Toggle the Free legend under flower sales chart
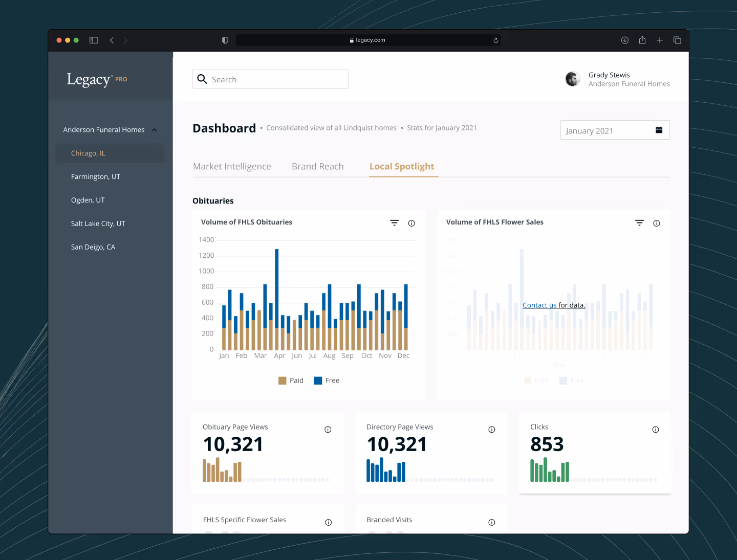Image resolution: width=737 pixels, height=560 pixels. pos(571,380)
